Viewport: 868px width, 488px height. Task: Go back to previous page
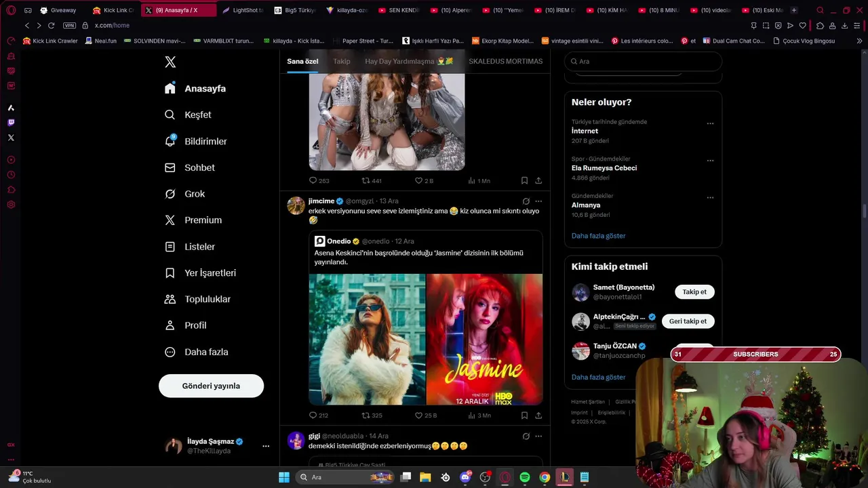[27, 25]
